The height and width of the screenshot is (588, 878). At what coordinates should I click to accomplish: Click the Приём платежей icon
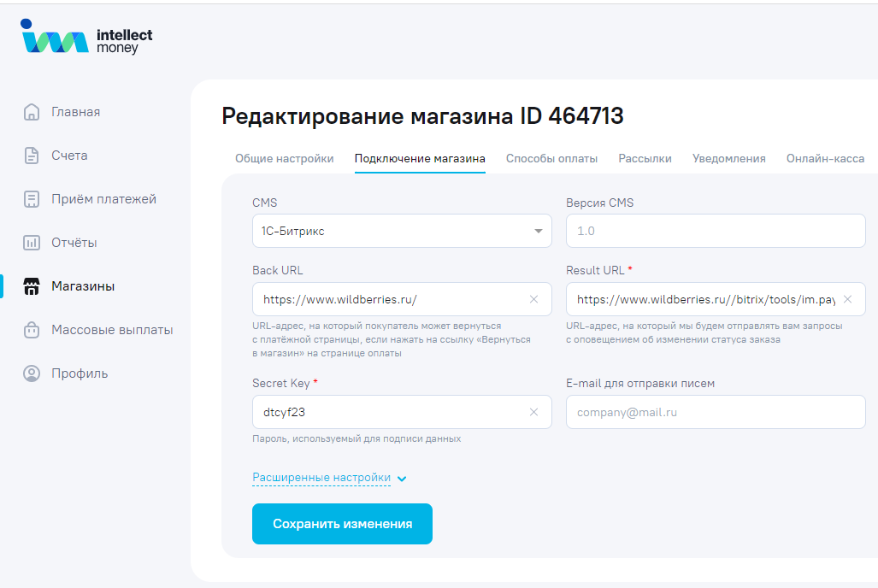coord(32,199)
